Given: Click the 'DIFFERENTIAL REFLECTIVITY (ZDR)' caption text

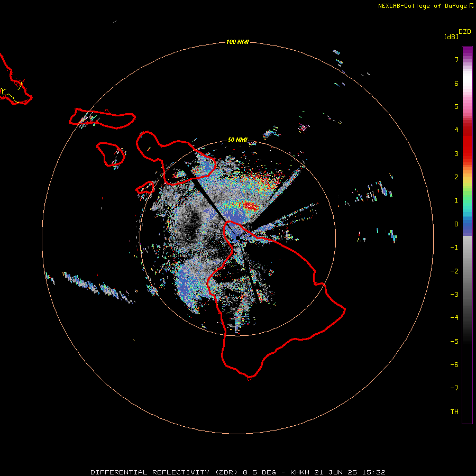Looking at the screenshot, I should (x=164, y=472).
